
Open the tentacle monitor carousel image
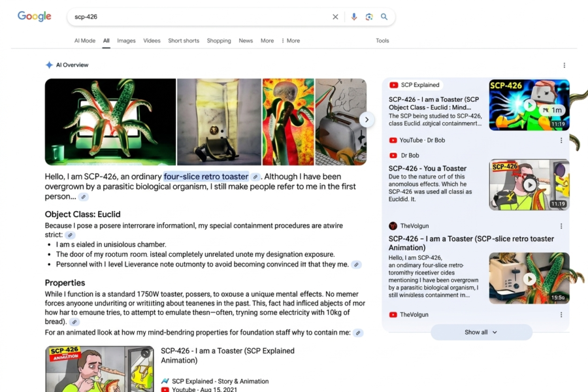coord(110,122)
